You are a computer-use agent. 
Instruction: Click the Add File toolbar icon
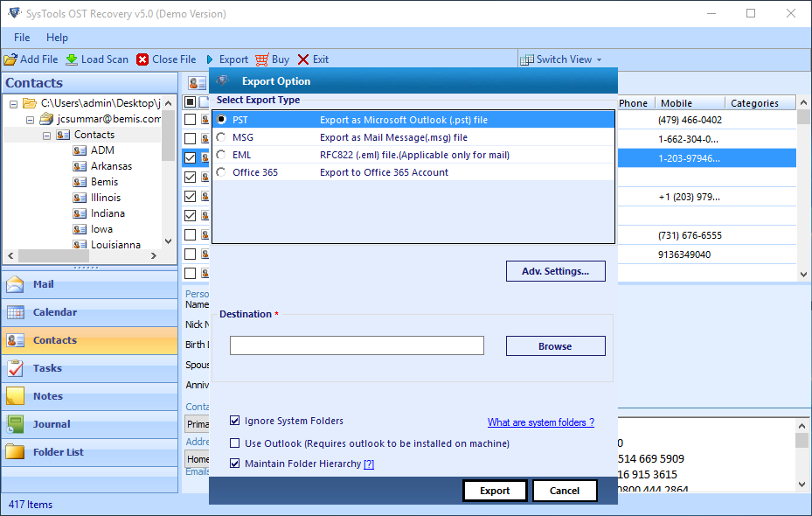point(10,59)
